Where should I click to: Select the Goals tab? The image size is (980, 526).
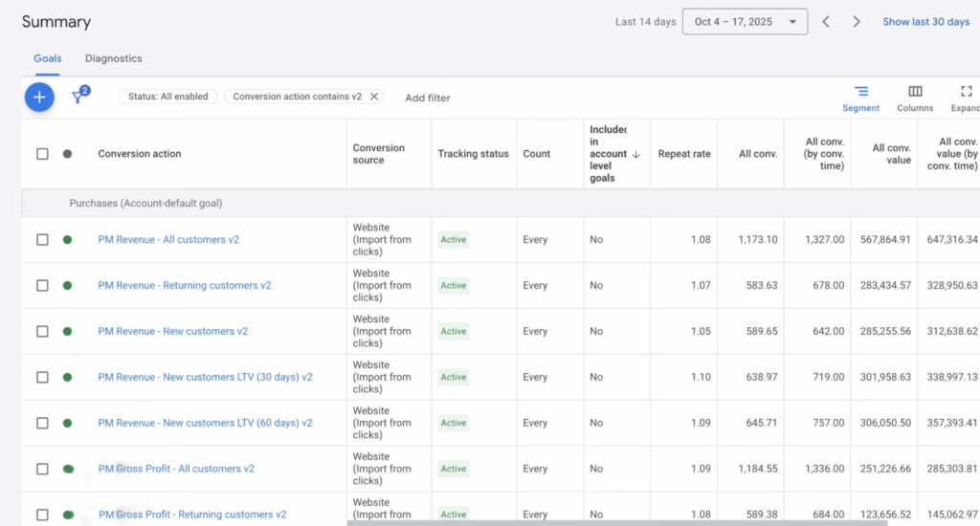(x=48, y=58)
